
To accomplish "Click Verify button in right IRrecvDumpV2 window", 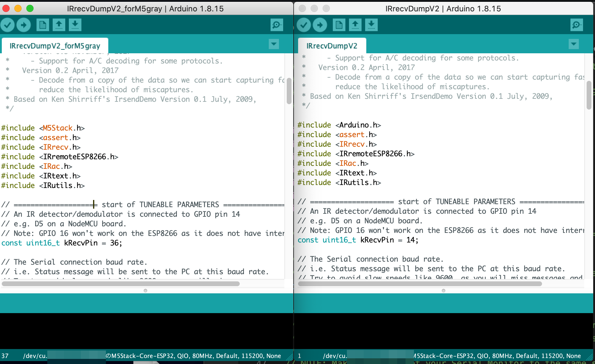I will 304,25.
